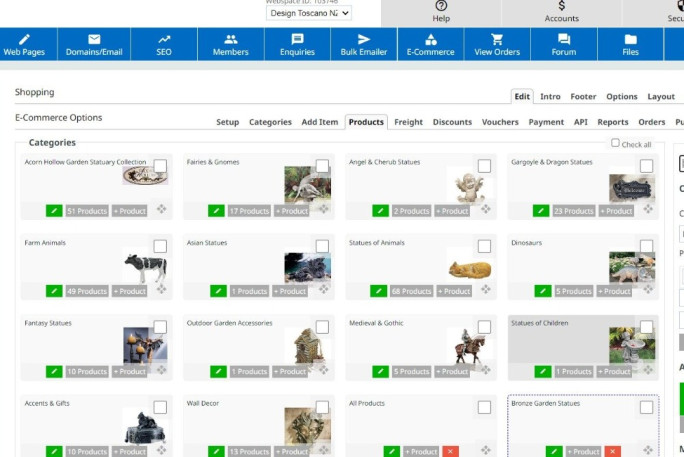Click the Outdoor Garden Accessories birdhouse thumbnail
684x457 pixels.
coord(309,347)
